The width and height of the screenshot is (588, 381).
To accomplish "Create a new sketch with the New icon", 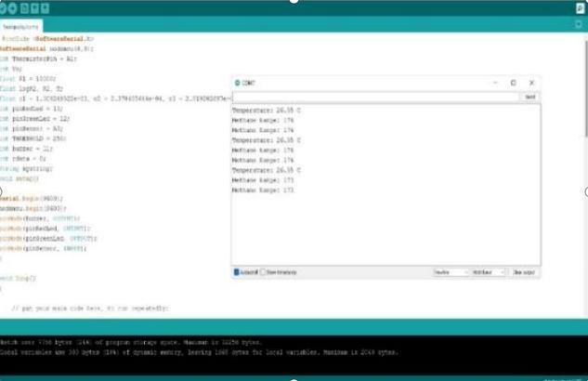I will click(24, 8).
